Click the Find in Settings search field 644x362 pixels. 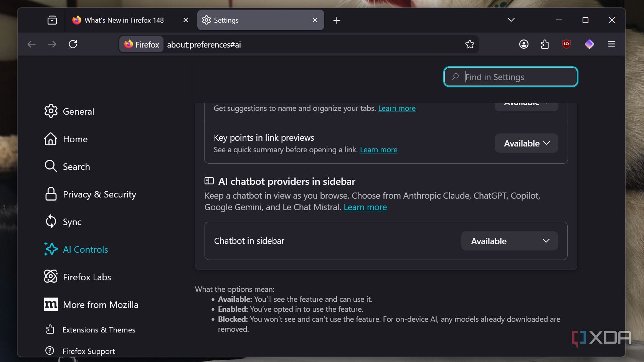point(511,77)
